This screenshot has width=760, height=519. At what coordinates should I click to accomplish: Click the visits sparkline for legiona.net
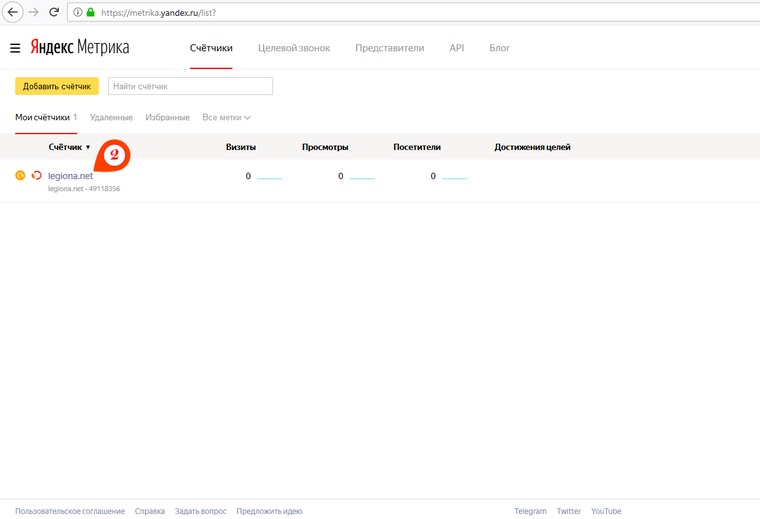click(269, 177)
